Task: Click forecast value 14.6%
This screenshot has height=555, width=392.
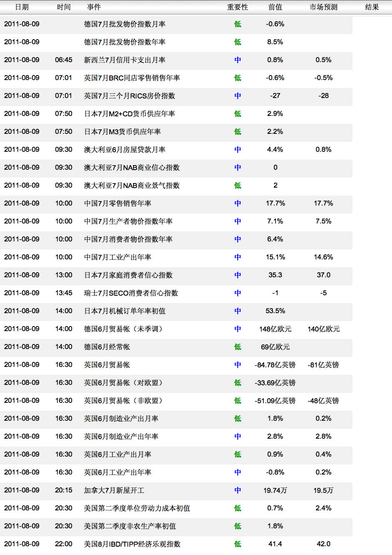Action: pos(324,257)
